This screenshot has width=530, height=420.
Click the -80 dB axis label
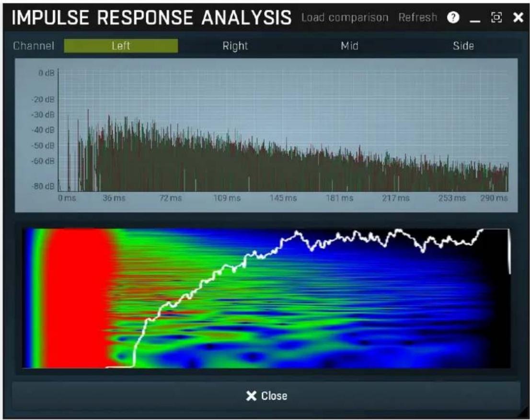[x=43, y=186]
